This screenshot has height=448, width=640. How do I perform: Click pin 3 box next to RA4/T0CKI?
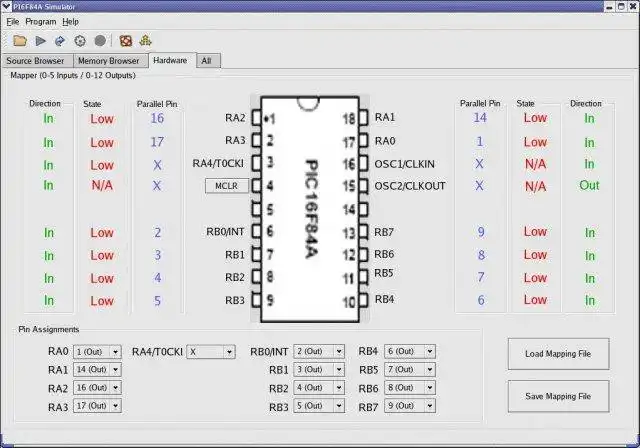256,163
